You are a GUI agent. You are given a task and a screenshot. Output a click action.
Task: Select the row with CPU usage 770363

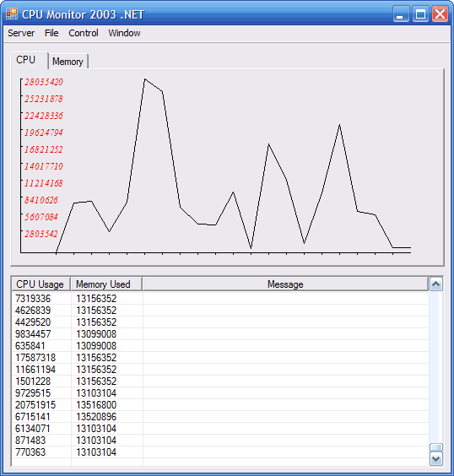(220, 452)
